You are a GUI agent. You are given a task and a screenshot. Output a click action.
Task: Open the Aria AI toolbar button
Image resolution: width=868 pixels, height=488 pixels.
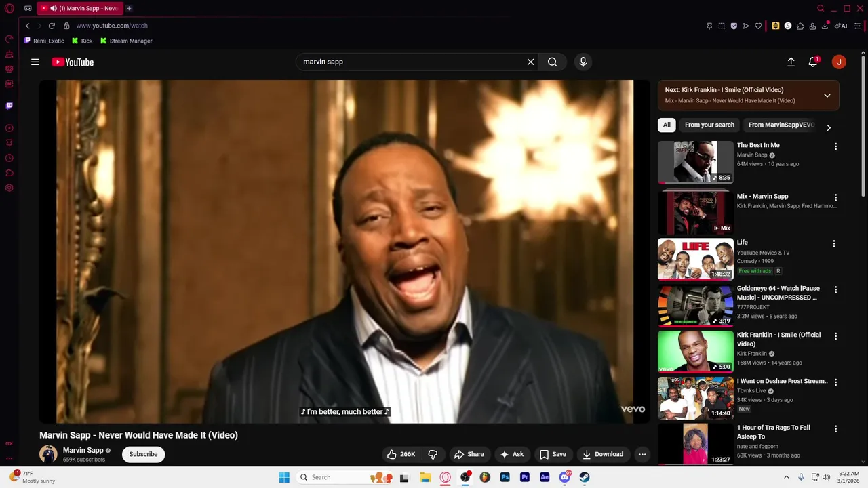click(x=841, y=26)
